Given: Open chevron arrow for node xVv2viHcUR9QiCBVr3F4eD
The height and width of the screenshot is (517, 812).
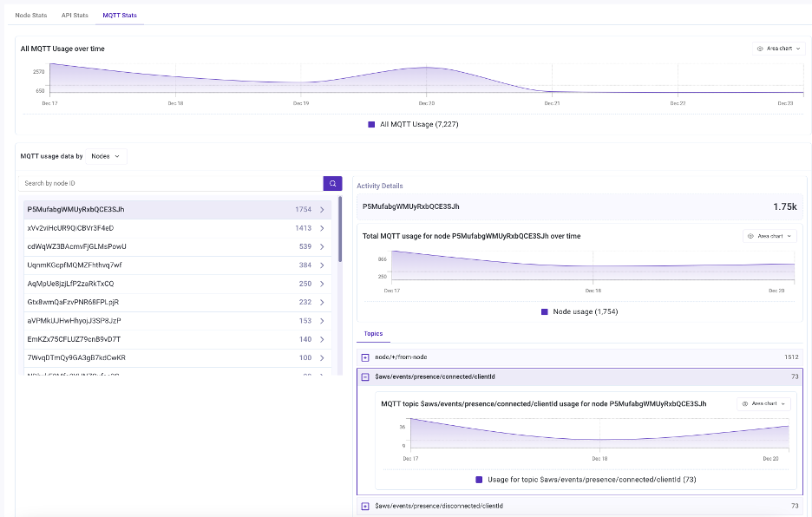Looking at the screenshot, I should pos(322,228).
